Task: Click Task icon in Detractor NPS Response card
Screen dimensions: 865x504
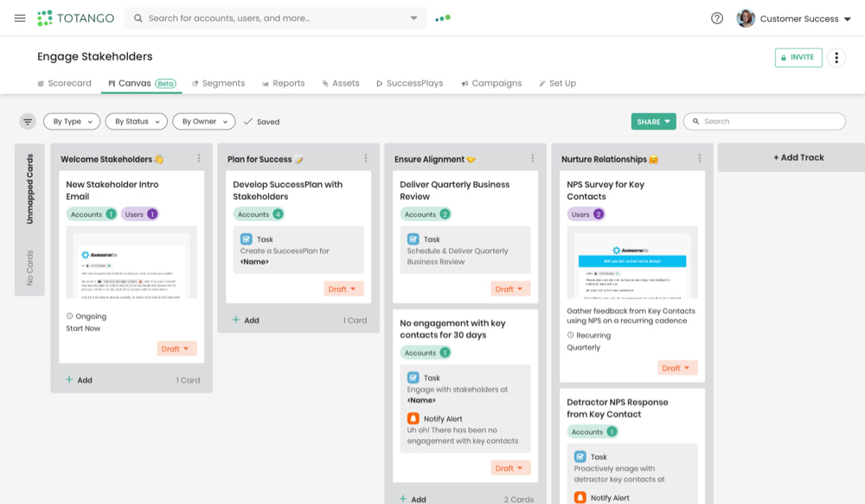Action: click(580, 456)
